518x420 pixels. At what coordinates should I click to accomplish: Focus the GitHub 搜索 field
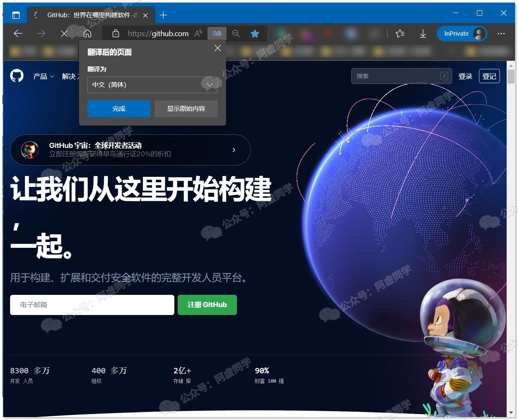point(402,76)
